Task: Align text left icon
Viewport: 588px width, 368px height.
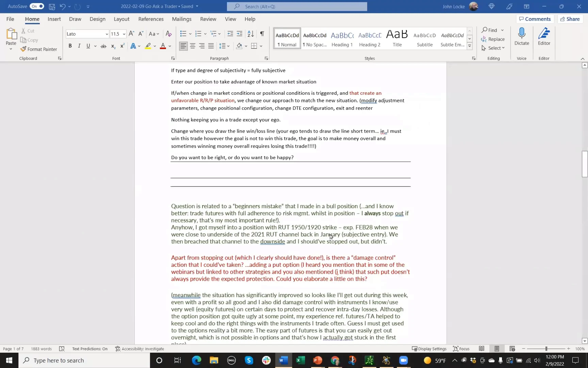Action: point(183,46)
